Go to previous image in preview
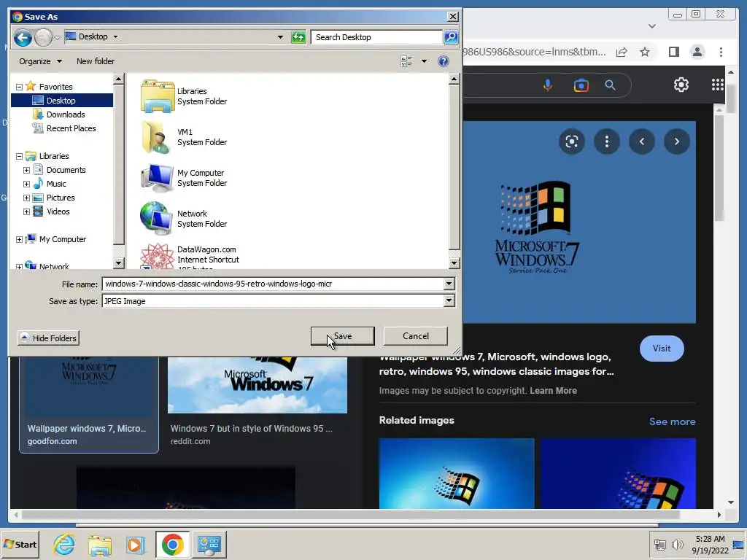This screenshot has width=747, height=560. point(642,141)
